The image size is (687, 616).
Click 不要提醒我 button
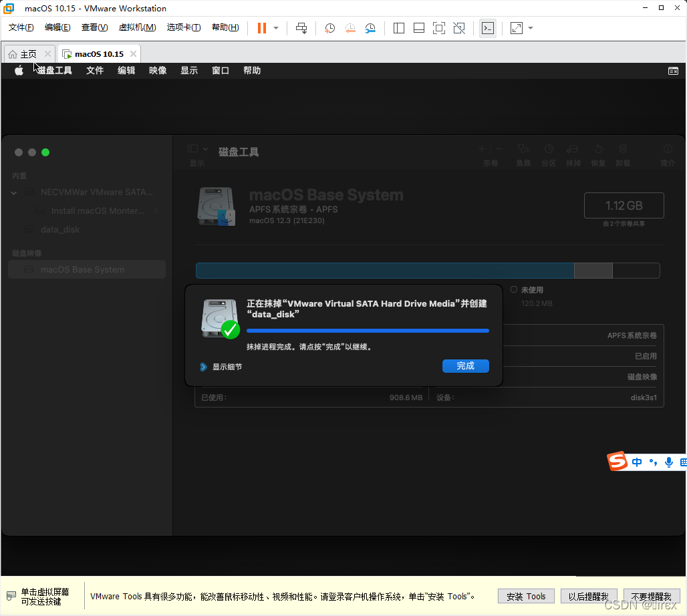(652, 596)
